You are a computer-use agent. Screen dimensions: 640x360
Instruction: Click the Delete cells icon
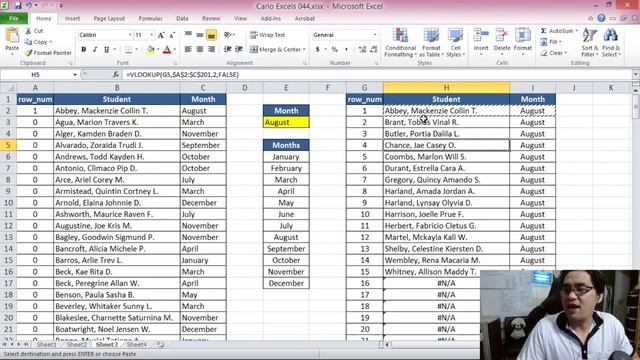(502, 36)
